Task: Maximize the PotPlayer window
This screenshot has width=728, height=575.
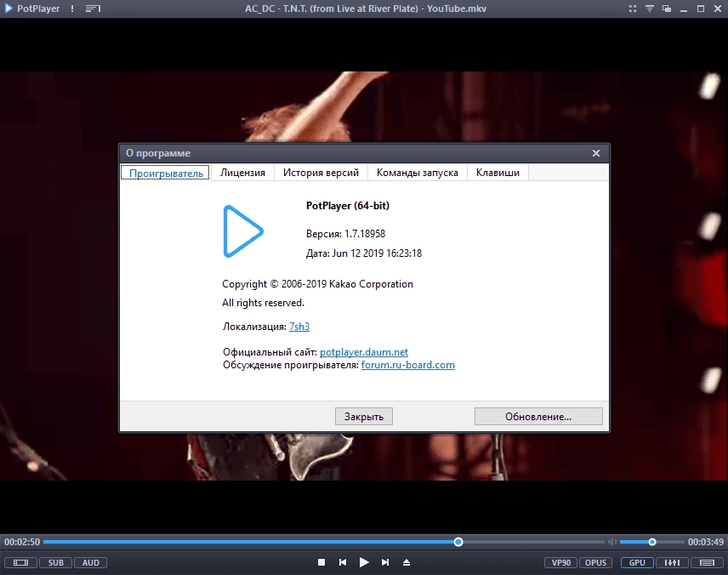Action: point(701,9)
